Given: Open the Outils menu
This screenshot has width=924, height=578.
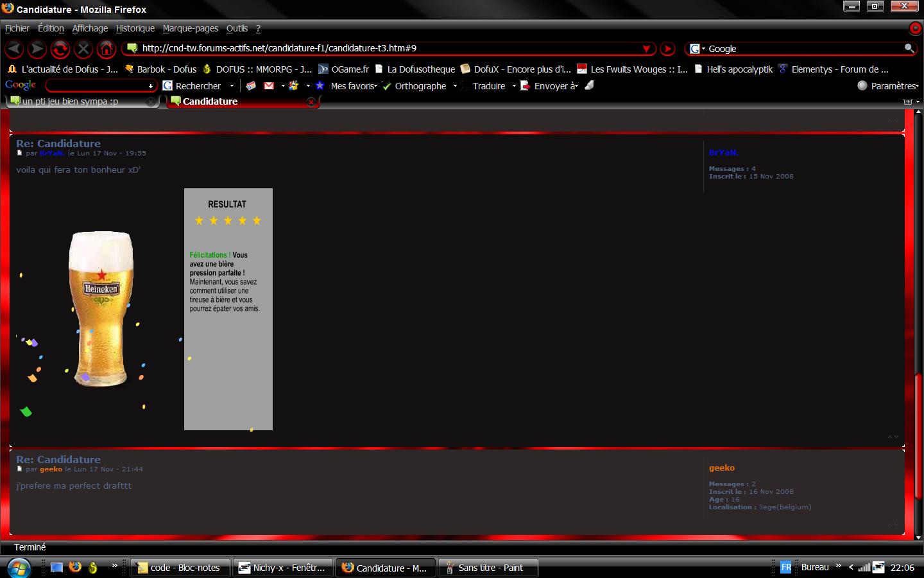Looking at the screenshot, I should [237, 28].
